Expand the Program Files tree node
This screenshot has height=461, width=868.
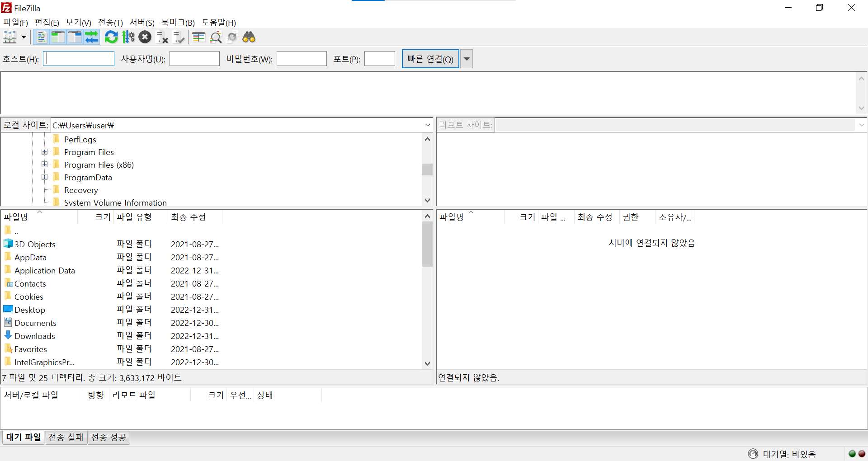click(44, 152)
